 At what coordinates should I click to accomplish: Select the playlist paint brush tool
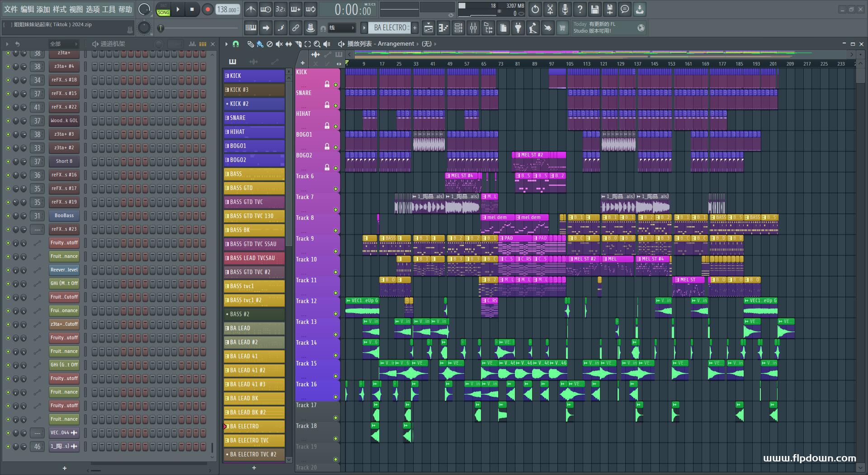click(x=260, y=44)
